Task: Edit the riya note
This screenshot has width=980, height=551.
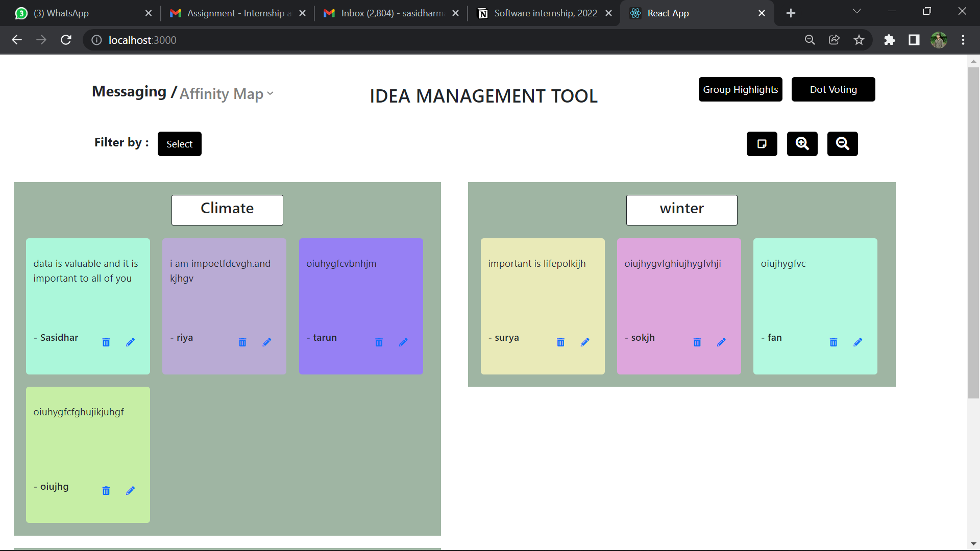Action: coord(267,342)
